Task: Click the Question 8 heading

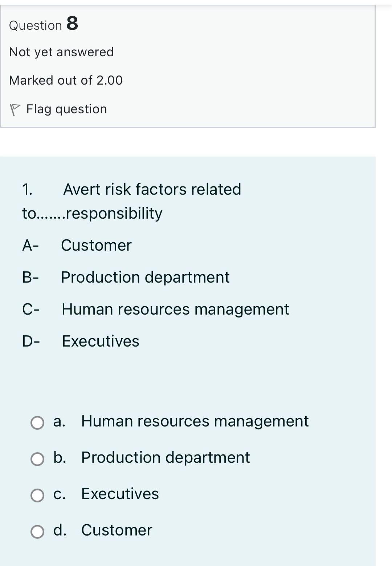Action: (x=43, y=24)
